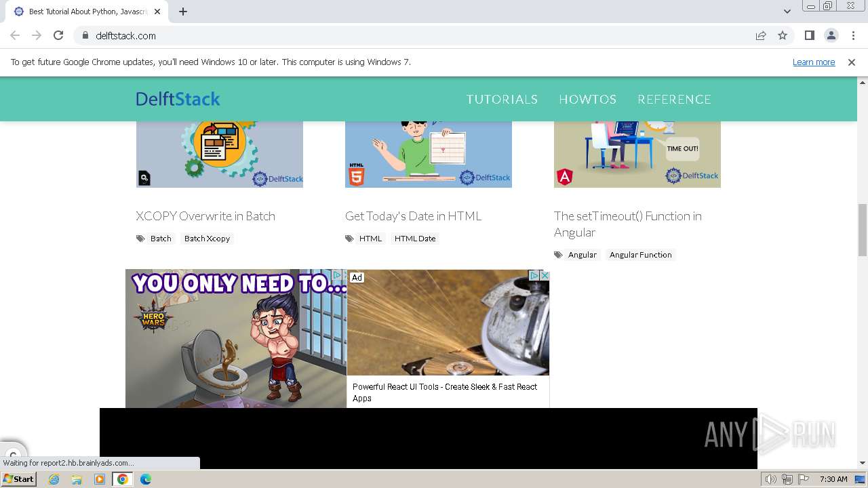Image resolution: width=868 pixels, height=488 pixels.
Task: Click the page vertical scrollbar thumb
Action: (x=863, y=230)
